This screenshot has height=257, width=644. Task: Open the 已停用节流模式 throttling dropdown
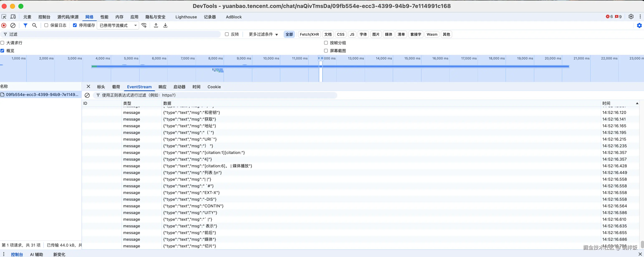(x=118, y=25)
